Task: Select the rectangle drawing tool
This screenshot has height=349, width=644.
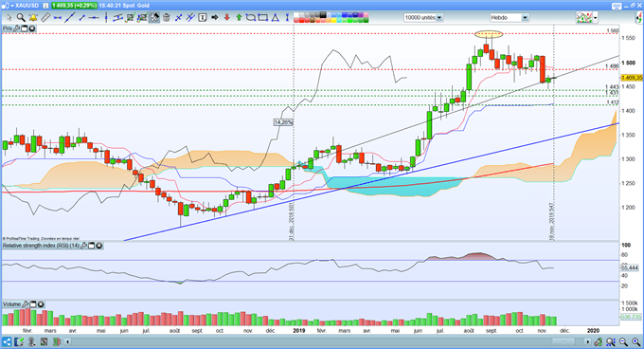Action: pyautogui.click(x=263, y=18)
